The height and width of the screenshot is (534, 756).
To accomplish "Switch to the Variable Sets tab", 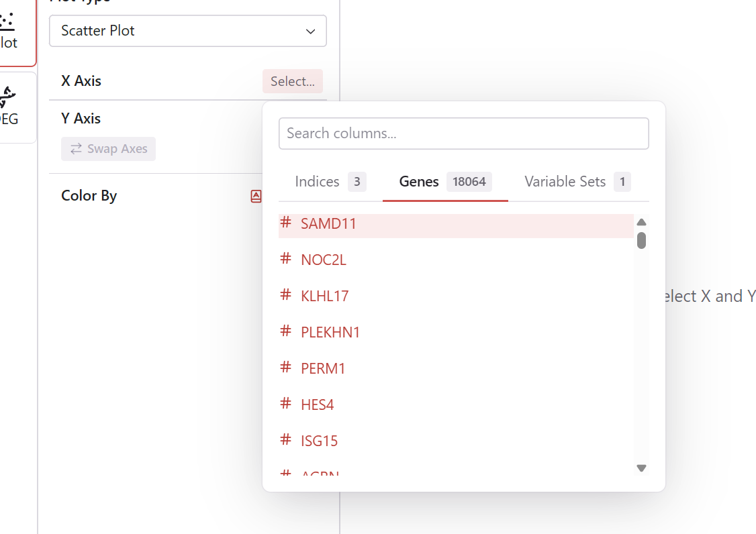I will point(577,182).
